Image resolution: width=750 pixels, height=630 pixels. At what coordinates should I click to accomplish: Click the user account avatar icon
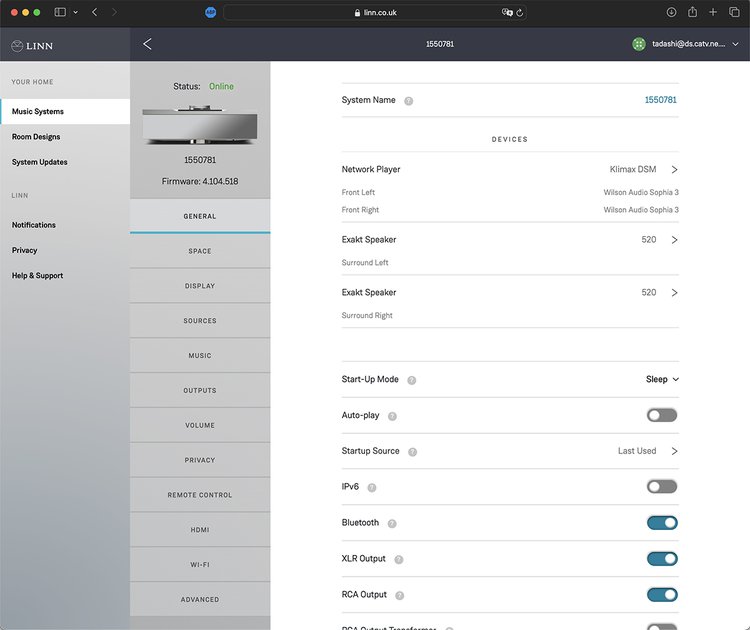coord(639,44)
